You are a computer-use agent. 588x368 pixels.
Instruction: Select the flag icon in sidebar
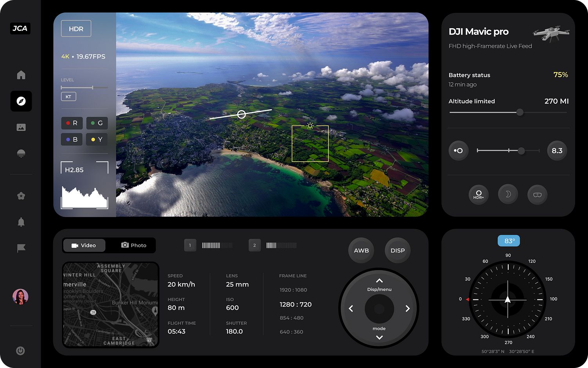tap(21, 247)
